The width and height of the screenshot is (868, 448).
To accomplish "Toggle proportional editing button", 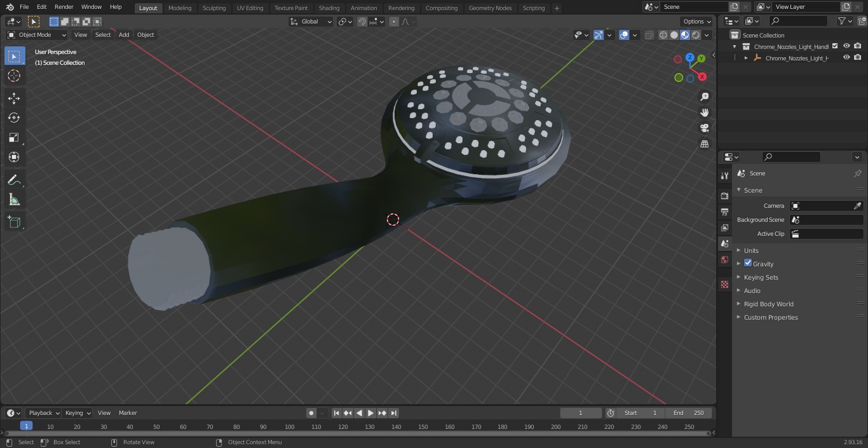I will click(x=394, y=22).
